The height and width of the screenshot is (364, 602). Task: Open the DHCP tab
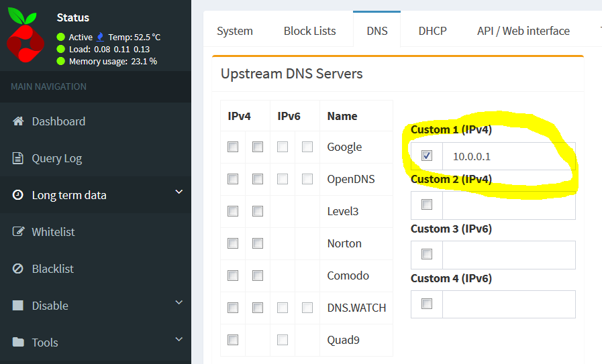(x=433, y=31)
